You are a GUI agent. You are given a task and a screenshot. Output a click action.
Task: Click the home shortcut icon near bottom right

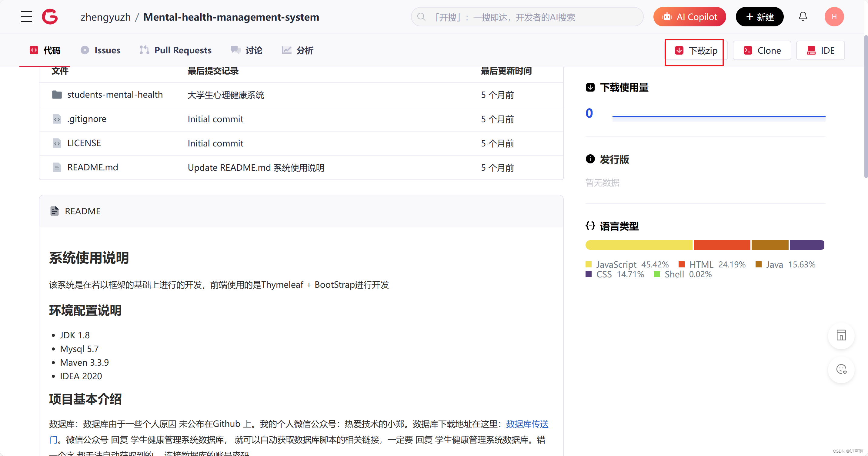click(841, 335)
